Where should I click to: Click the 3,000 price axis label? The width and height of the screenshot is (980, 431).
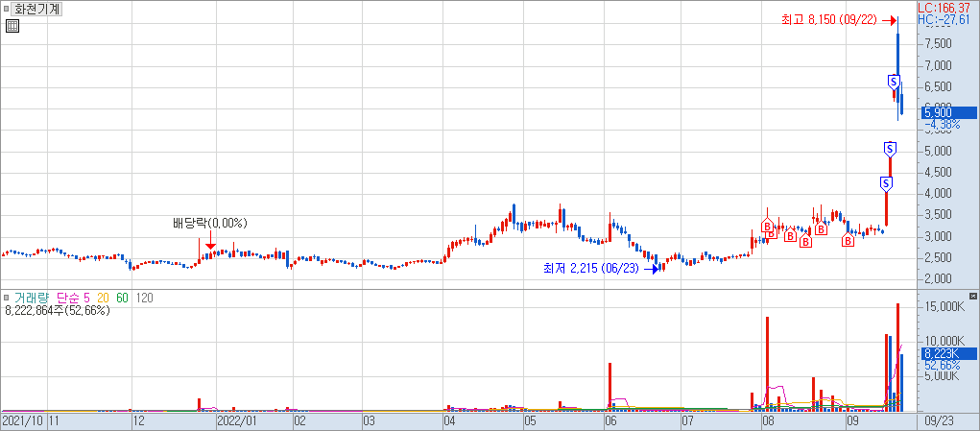(x=939, y=237)
